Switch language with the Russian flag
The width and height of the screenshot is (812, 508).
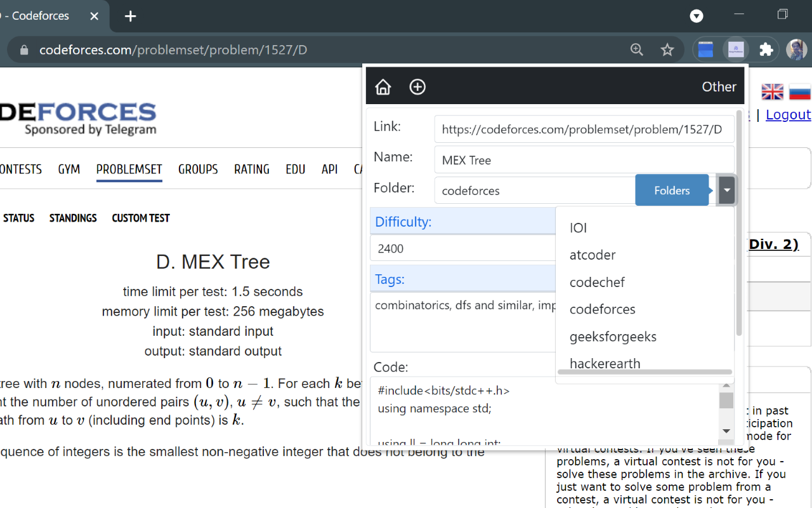tap(800, 92)
